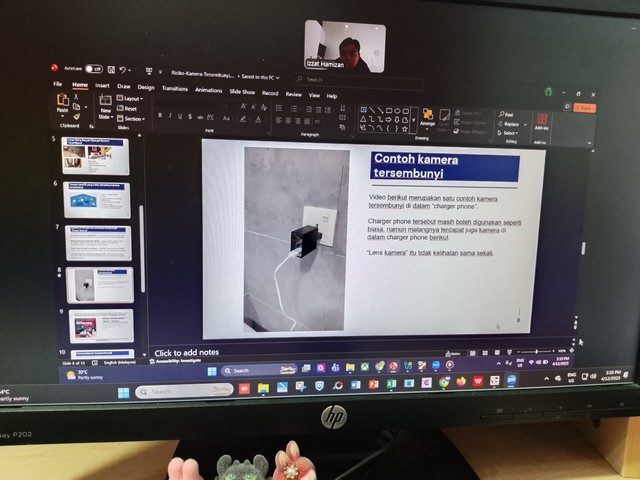Toggle Italic formatting
This screenshot has height=480, width=640.
(171, 116)
